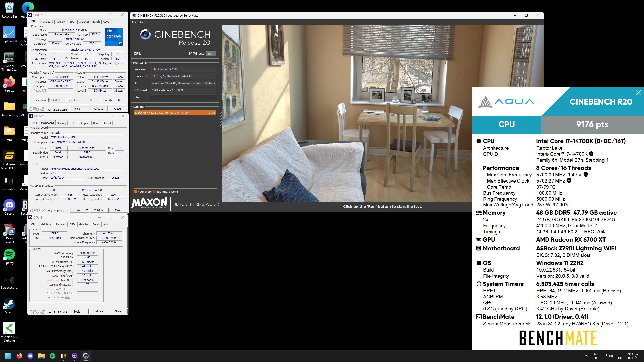Click Close button in Mainboard CPU-Z window

[x=118, y=210]
